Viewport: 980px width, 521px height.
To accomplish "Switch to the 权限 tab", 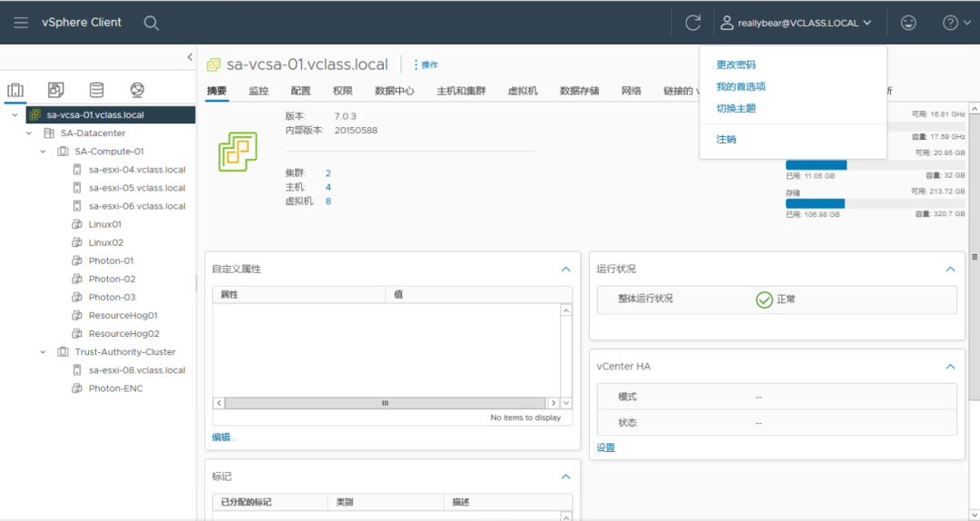I will (x=342, y=91).
